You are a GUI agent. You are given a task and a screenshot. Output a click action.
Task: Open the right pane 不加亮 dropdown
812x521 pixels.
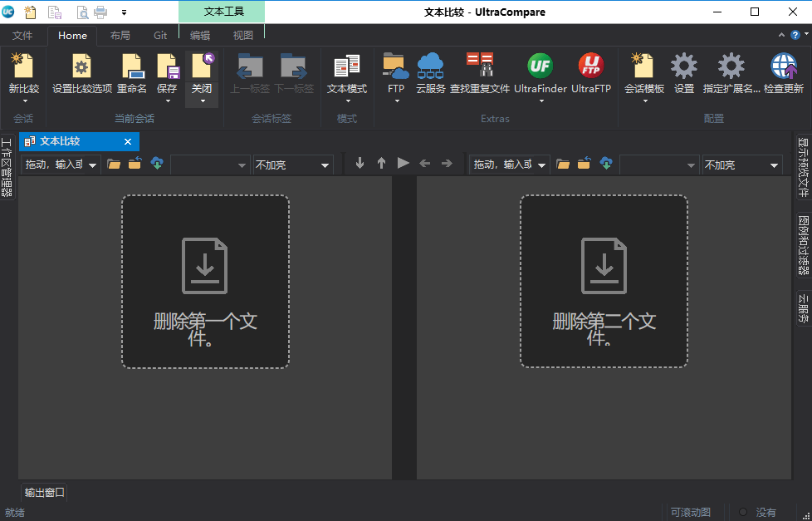pyautogui.click(x=741, y=164)
